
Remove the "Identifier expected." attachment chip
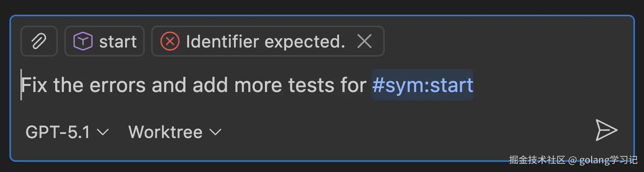[364, 41]
